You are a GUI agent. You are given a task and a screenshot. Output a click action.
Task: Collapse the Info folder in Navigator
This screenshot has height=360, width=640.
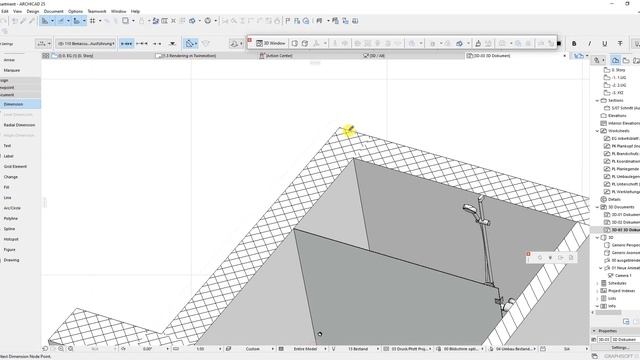597,306
